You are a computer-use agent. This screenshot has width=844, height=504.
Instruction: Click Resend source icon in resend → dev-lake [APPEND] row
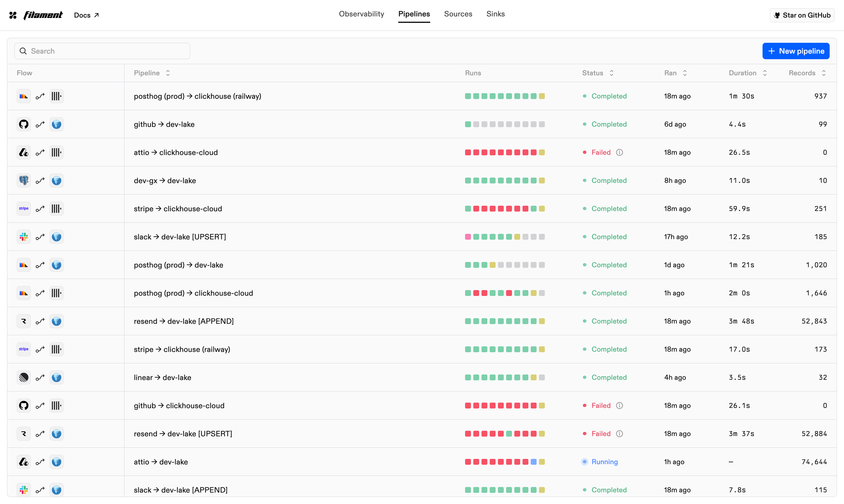coord(24,321)
